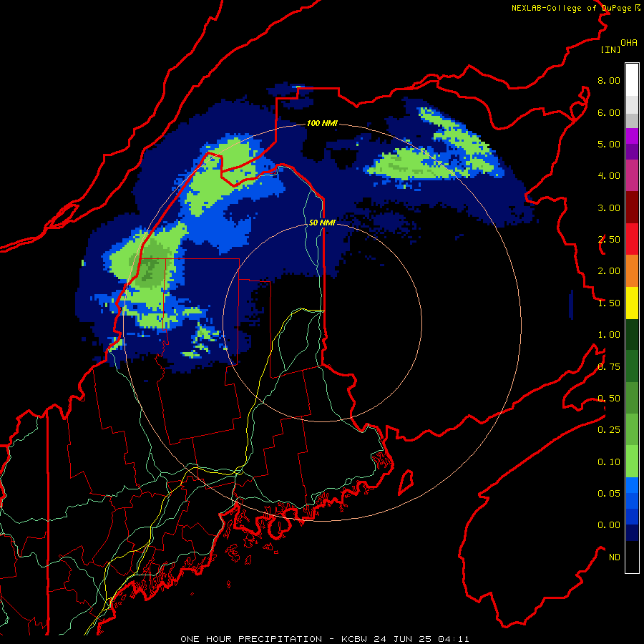Click the 0.25 legend value
This screenshot has width=644, height=644.
coord(609,430)
